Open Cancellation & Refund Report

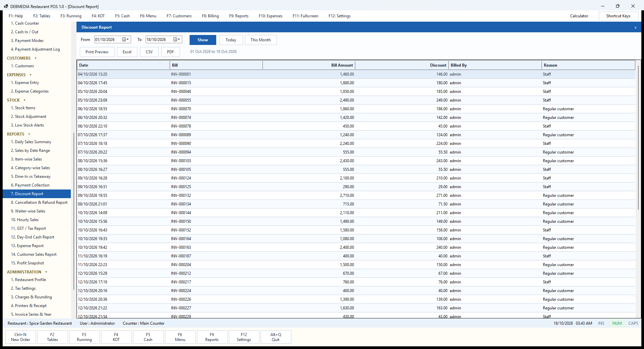pos(39,202)
